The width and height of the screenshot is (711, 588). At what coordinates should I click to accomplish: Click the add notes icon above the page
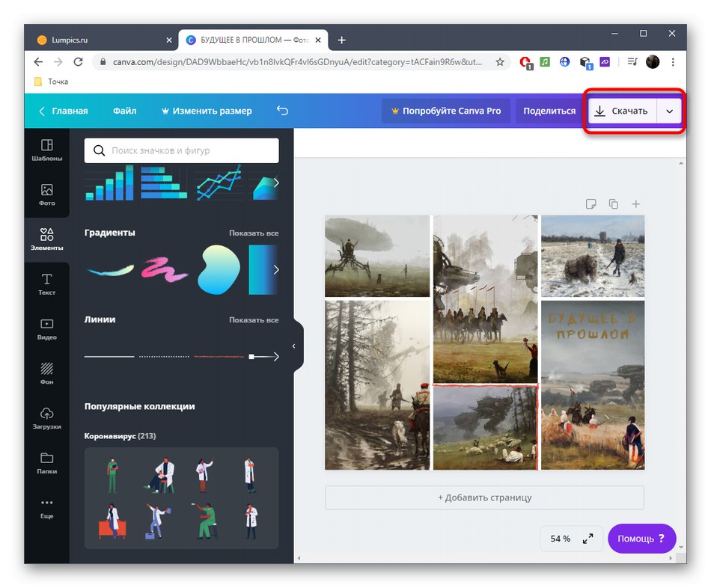coord(591,204)
